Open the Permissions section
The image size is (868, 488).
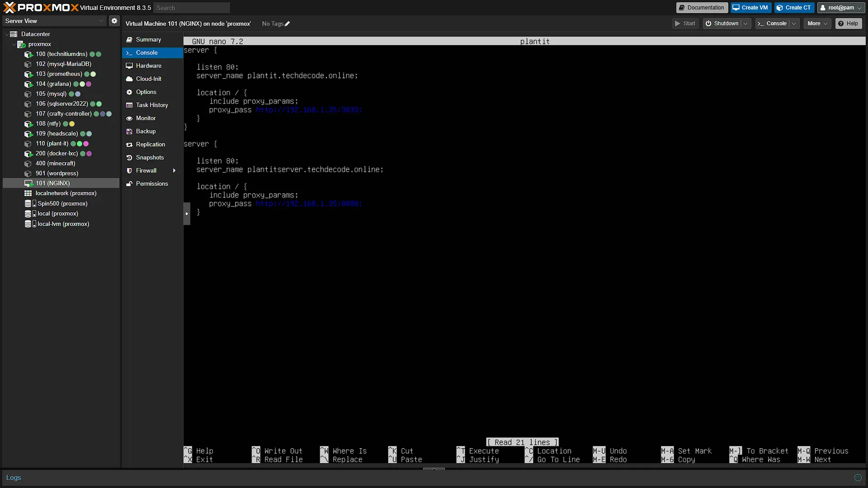pyautogui.click(x=152, y=184)
